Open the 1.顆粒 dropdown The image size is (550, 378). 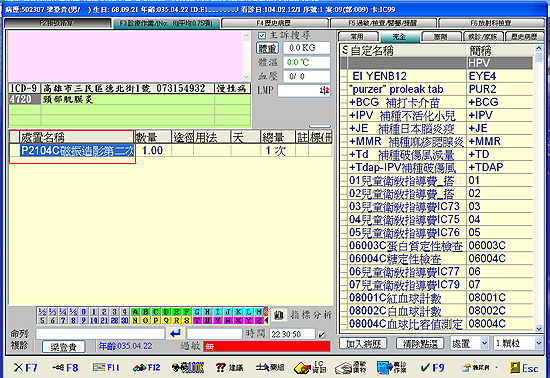539,343
